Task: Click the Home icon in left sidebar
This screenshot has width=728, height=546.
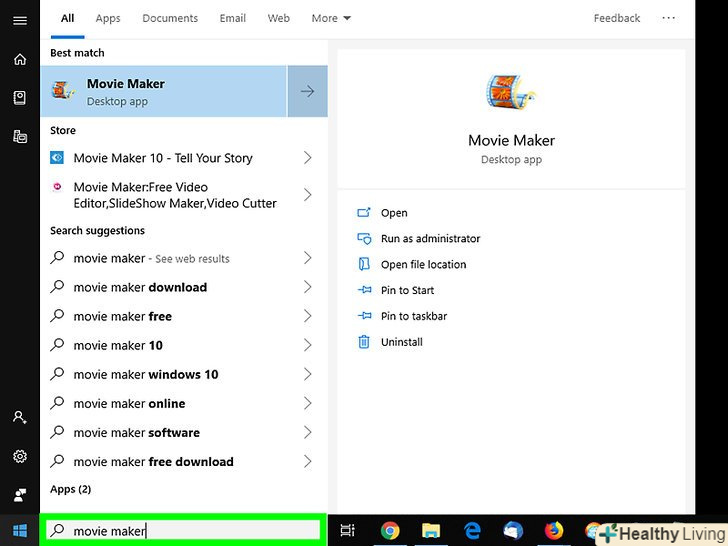Action: point(19,59)
